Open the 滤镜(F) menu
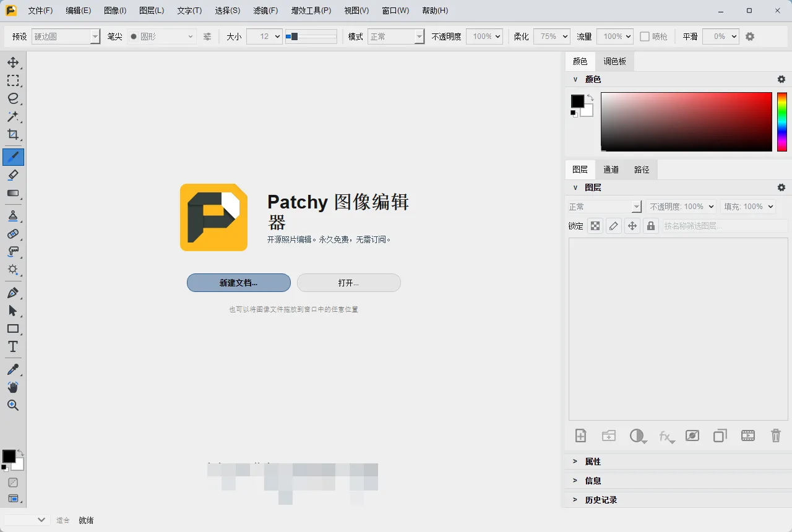Viewport: 792px width, 532px height. (265, 11)
